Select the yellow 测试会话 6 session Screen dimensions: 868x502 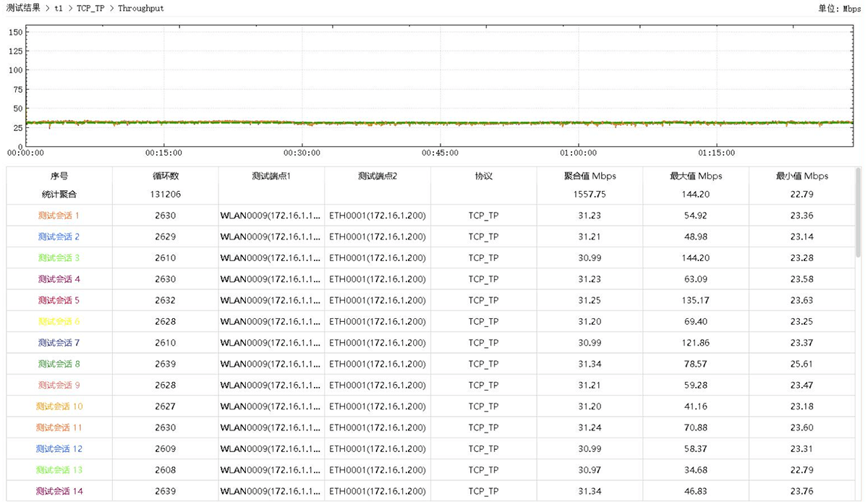[x=59, y=321]
